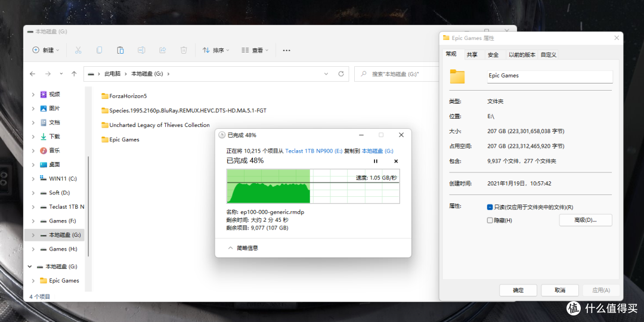The height and width of the screenshot is (322, 644).
Task: Select the WIN11 (C:) drive
Action: [58, 179]
